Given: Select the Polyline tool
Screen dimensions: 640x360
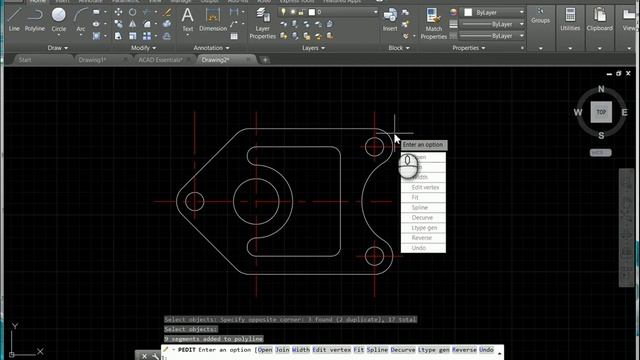Looking at the screenshot, I should tap(35, 20).
